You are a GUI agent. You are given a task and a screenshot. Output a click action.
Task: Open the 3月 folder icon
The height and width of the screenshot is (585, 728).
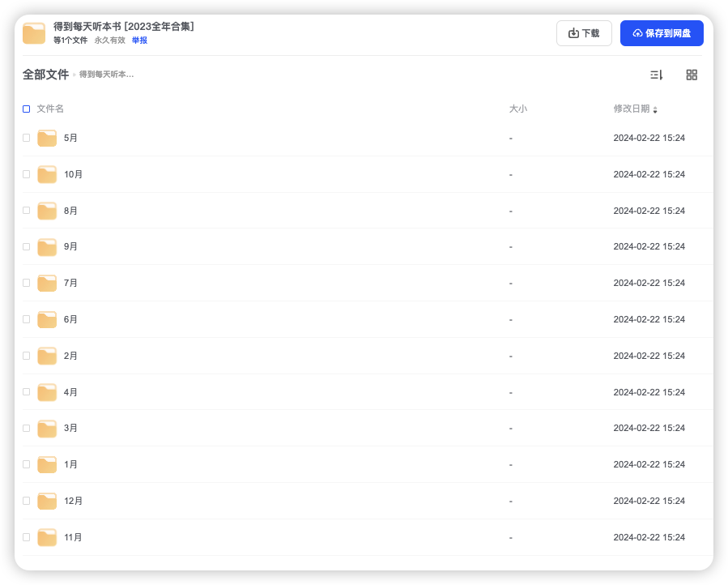(x=47, y=428)
